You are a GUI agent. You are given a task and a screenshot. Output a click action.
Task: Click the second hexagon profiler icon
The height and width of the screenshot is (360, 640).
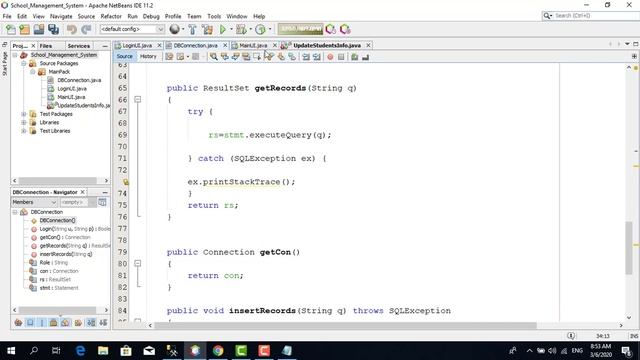click(x=345, y=29)
